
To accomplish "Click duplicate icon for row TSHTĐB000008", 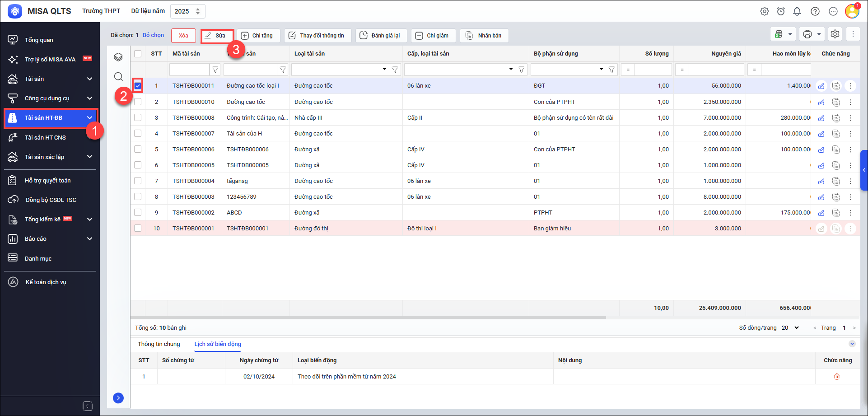I will click(836, 118).
